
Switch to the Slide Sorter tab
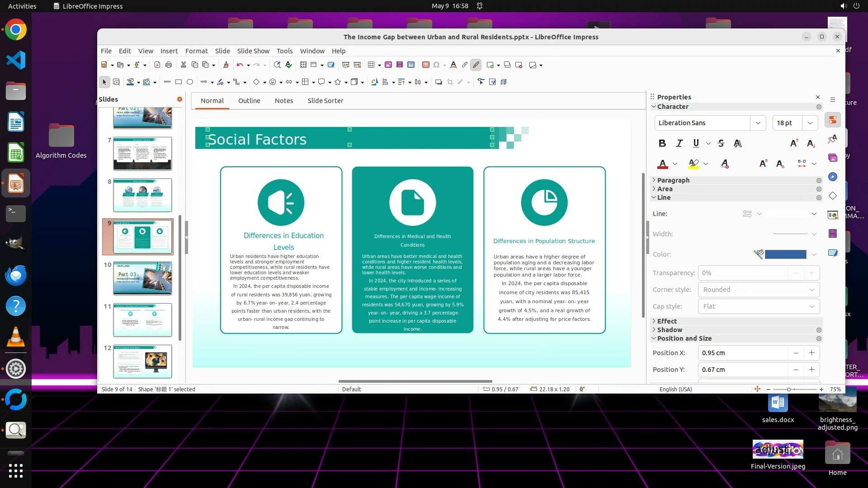(325, 101)
